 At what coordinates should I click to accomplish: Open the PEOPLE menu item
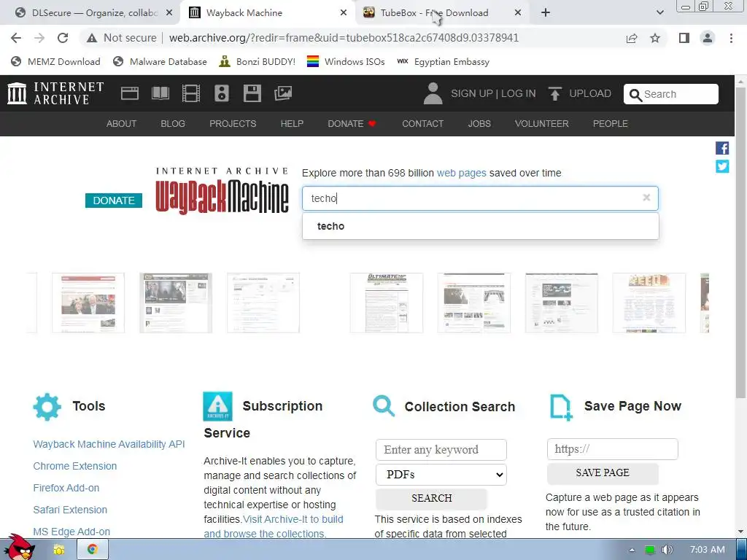(611, 124)
